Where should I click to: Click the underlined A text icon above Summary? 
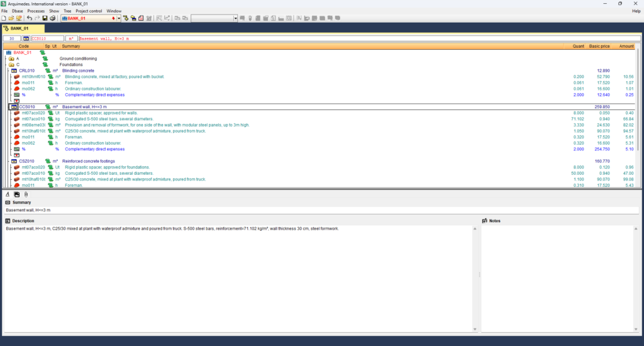(x=8, y=194)
